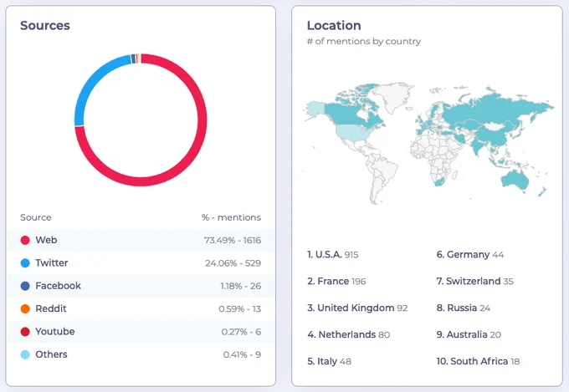Click the '7. Switzerland 35' entry
569x392 pixels.
[475, 281]
